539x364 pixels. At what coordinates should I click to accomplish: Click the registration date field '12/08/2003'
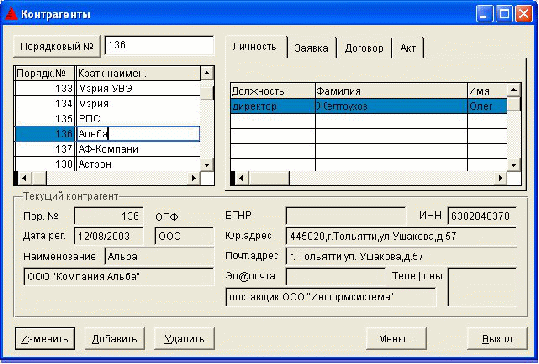(109, 236)
